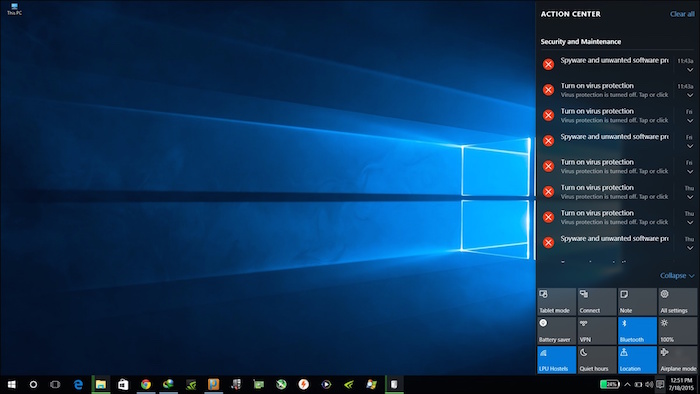The image size is (700, 394).
Task: Launch Microsoft Edge from taskbar
Action: point(78,384)
